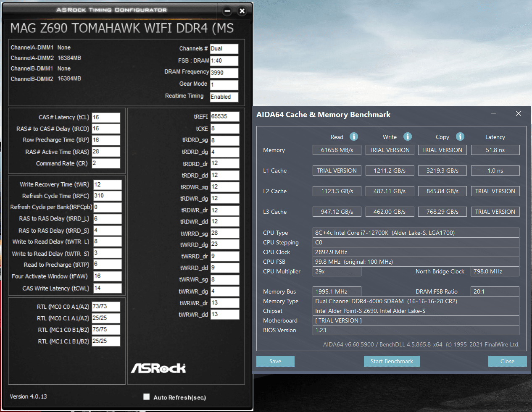Select the tREFI field showing 65535
Screen dimensions: 532x412
(225, 116)
